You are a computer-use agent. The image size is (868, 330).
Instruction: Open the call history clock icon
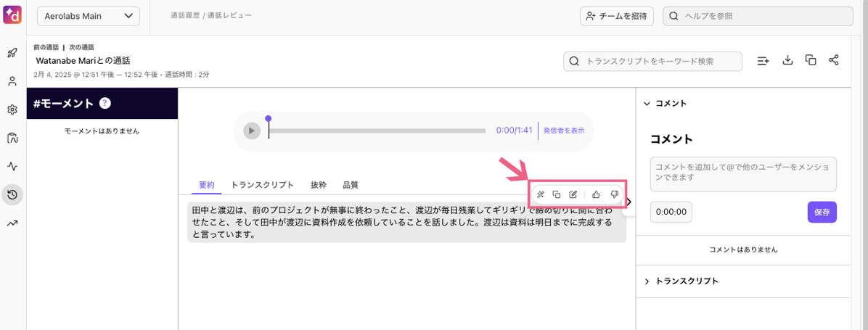click(x=12, y=194)
